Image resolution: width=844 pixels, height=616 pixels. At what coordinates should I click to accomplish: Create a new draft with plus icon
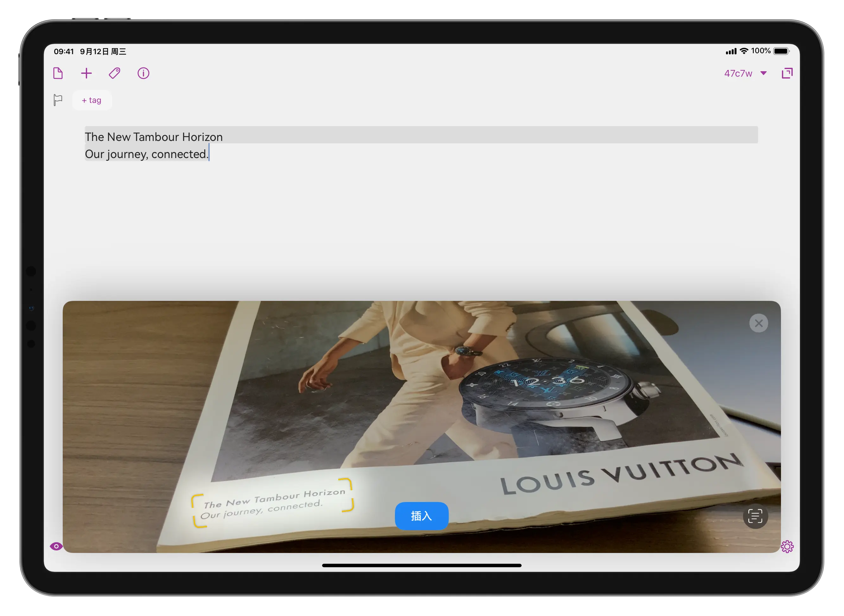[x=86, y=73]
